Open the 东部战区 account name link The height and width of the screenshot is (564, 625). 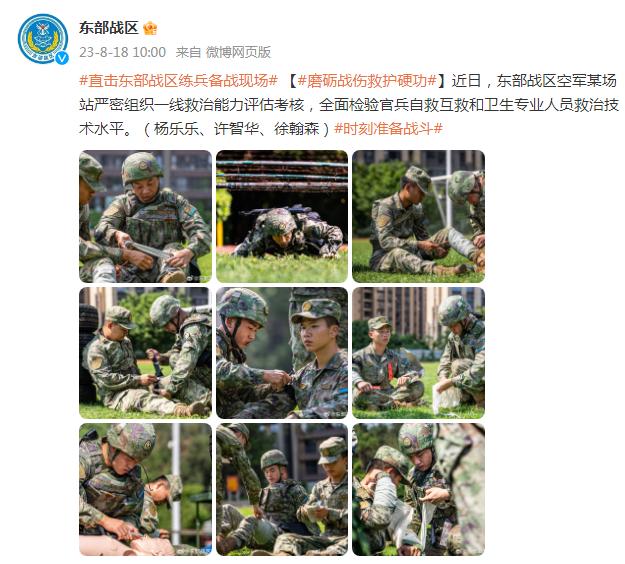coord(108,28)
